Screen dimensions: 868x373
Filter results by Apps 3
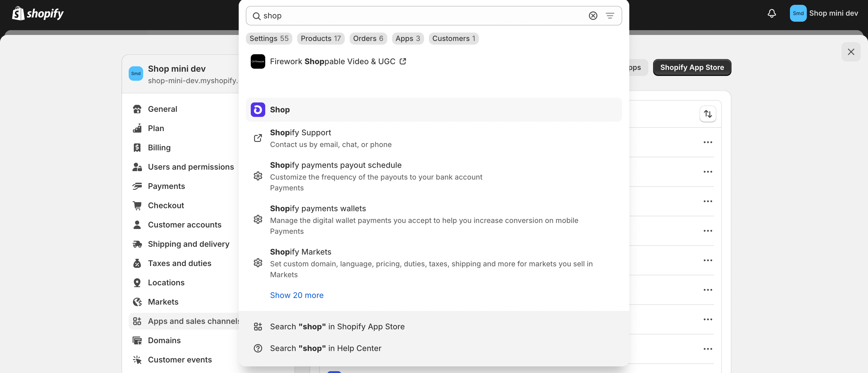[x=408, y=38]
